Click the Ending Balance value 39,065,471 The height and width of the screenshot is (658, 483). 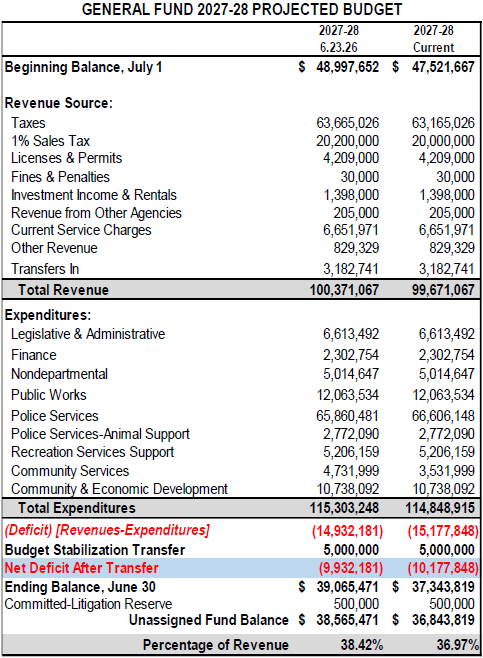point(347,587)
